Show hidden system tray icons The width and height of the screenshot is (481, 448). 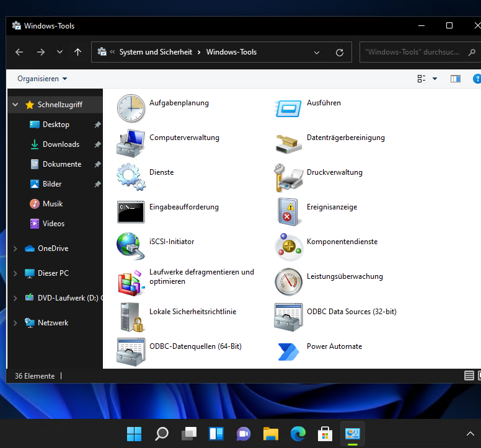[x=470, y=434]
